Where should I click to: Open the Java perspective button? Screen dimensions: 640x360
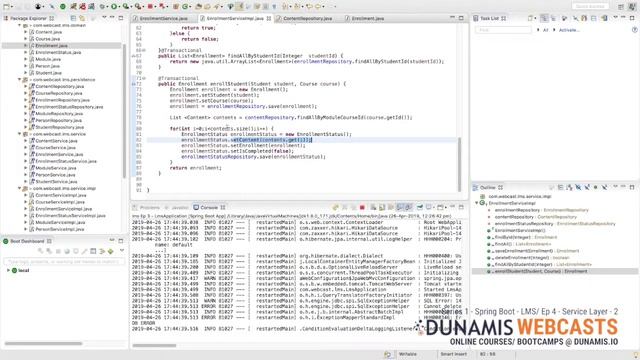(631, 7)
